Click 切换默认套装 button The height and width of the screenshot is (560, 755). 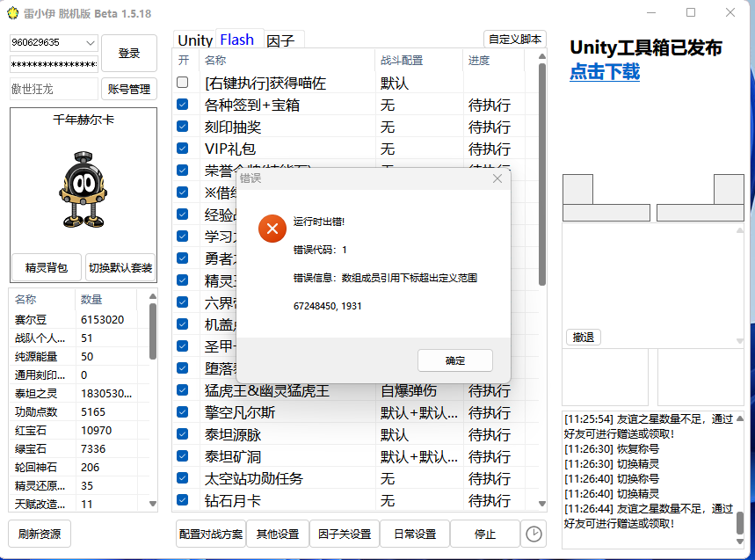120,268
